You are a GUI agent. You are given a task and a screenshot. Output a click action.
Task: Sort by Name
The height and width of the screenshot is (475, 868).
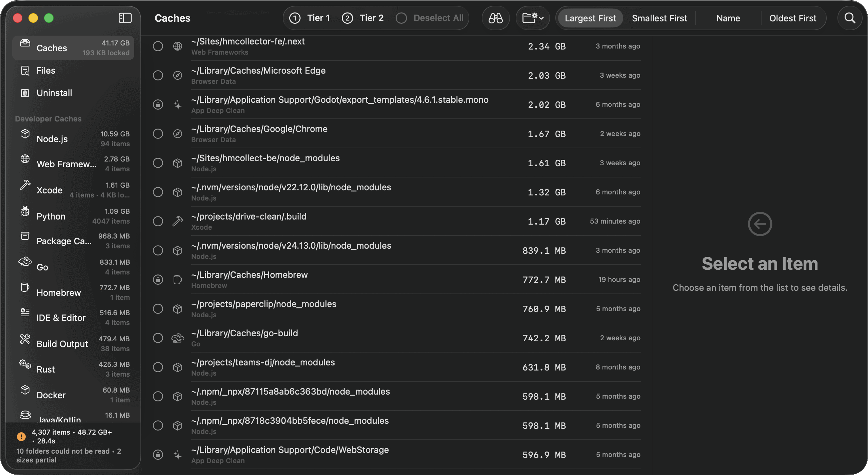pos(728,18)
